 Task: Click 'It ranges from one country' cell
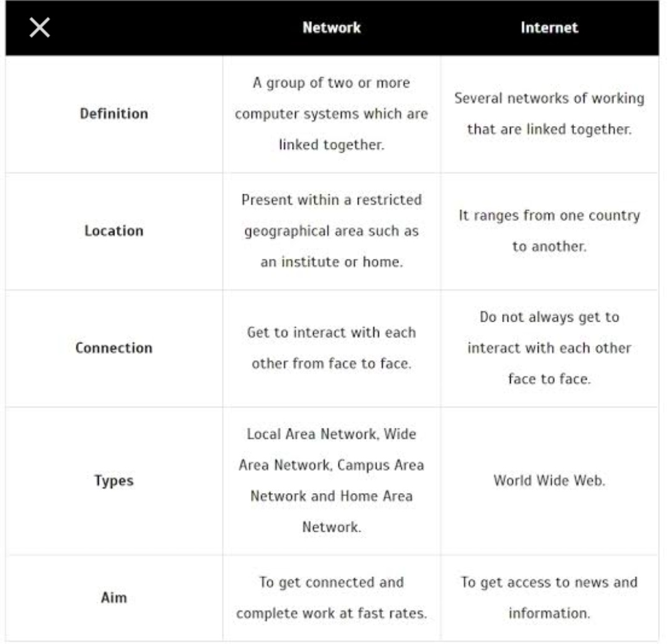(x=549, y=231)
